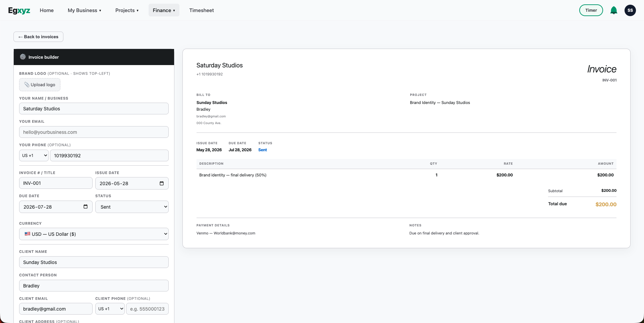
Task: Edit the Contact Person field
Action: tap(94, 286)
